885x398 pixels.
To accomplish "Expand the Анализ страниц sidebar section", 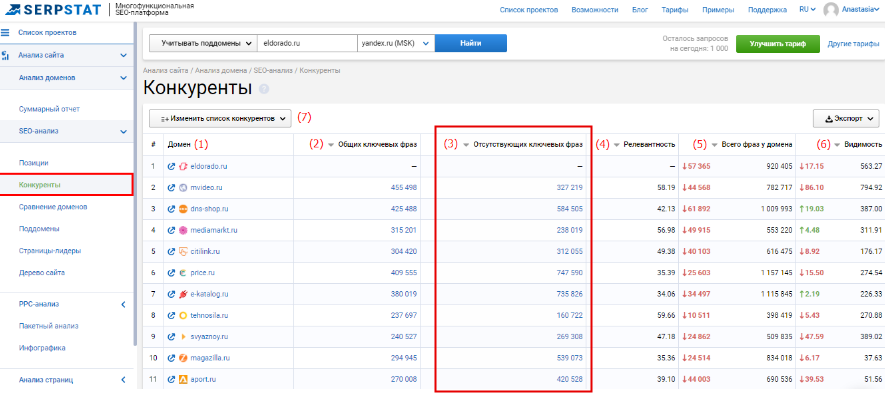I will click(124, 379).
